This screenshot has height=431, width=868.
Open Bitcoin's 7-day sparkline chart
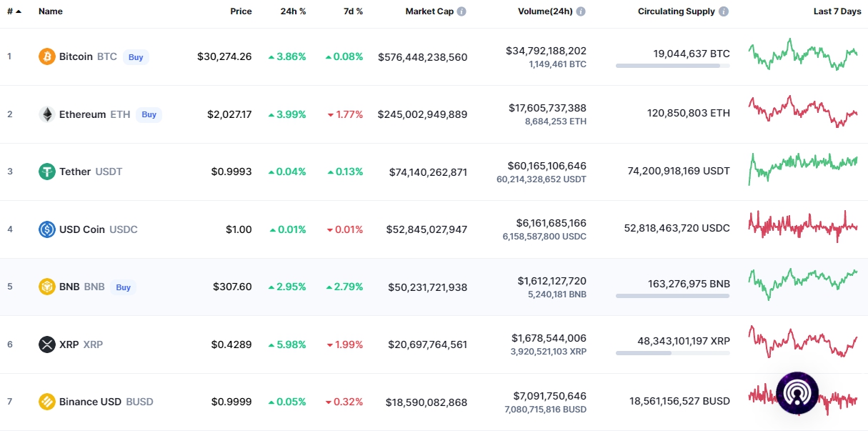pos(803,54)
